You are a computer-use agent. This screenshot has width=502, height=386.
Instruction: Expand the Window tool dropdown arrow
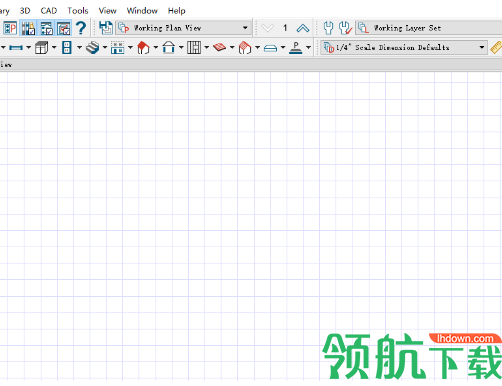[130, 48]
